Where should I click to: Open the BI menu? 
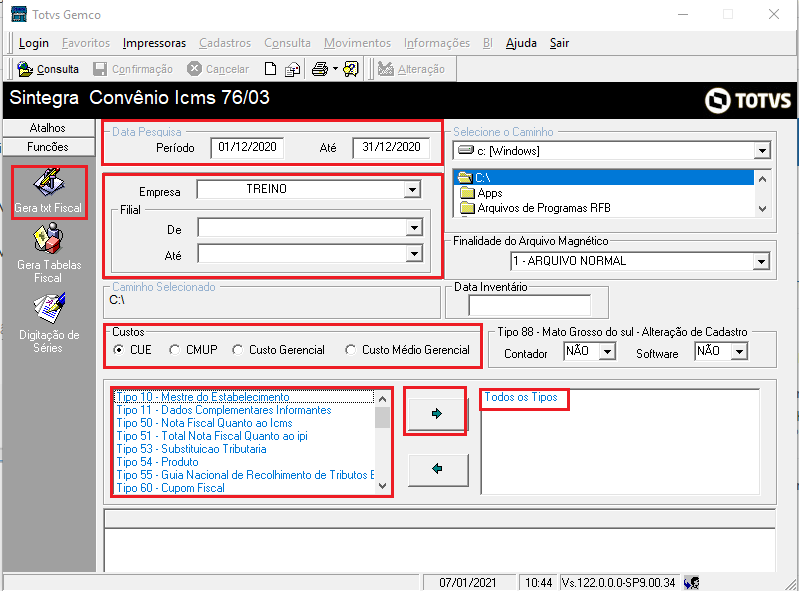pos(488,43)
